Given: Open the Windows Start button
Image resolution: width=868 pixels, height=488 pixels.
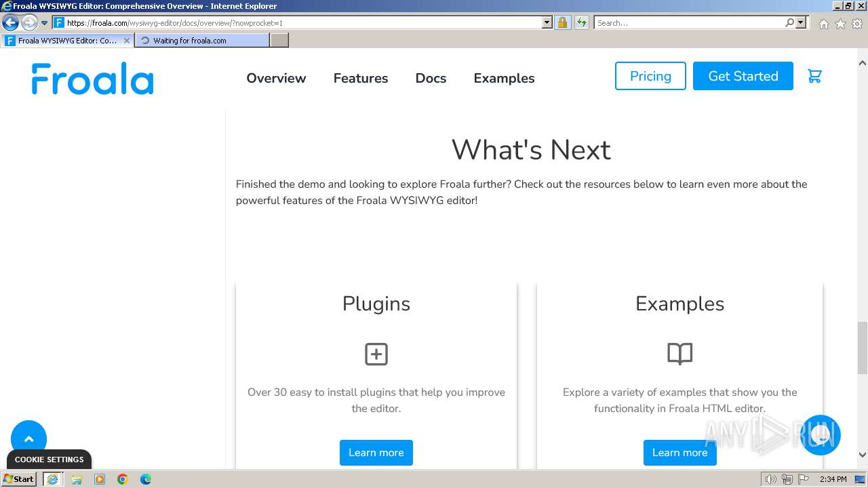Looking at the screenshot, I should pos(19,479).
